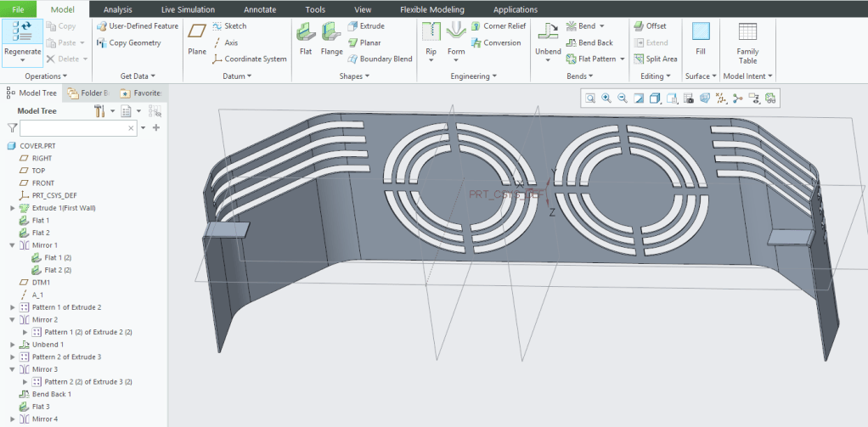Open the Family Table tool
868x427 pixels.
point(747,42)
